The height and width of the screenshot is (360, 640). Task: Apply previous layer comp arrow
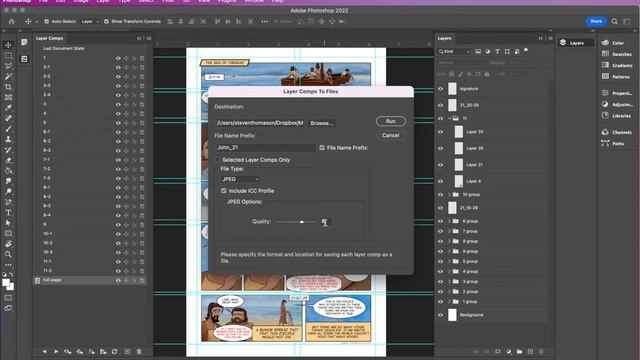click(44, 351)
